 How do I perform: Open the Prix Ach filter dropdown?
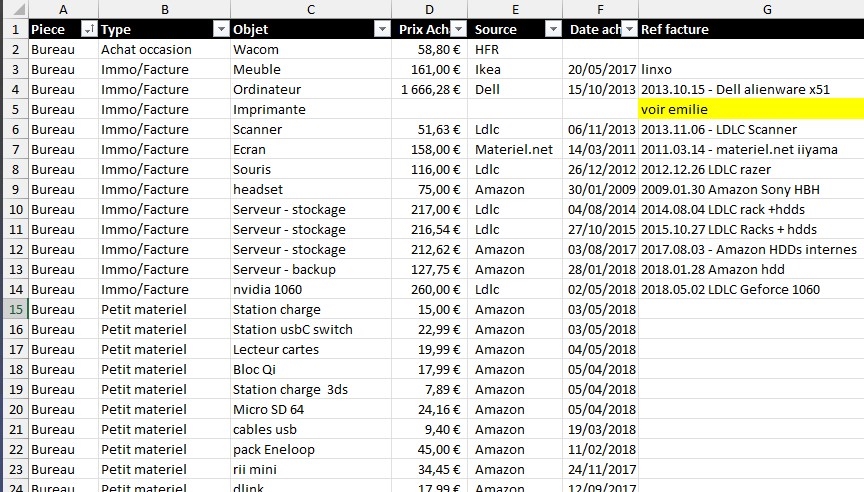tap(458, 29)
